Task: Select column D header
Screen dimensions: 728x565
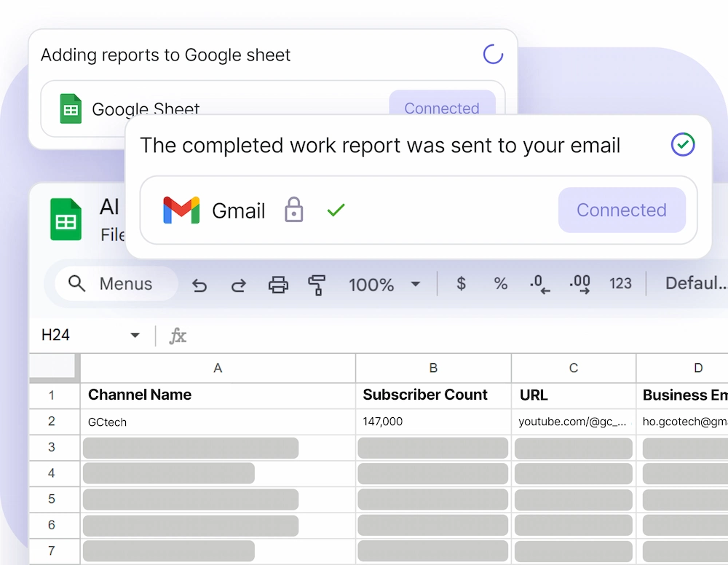Action: point(682,368)
